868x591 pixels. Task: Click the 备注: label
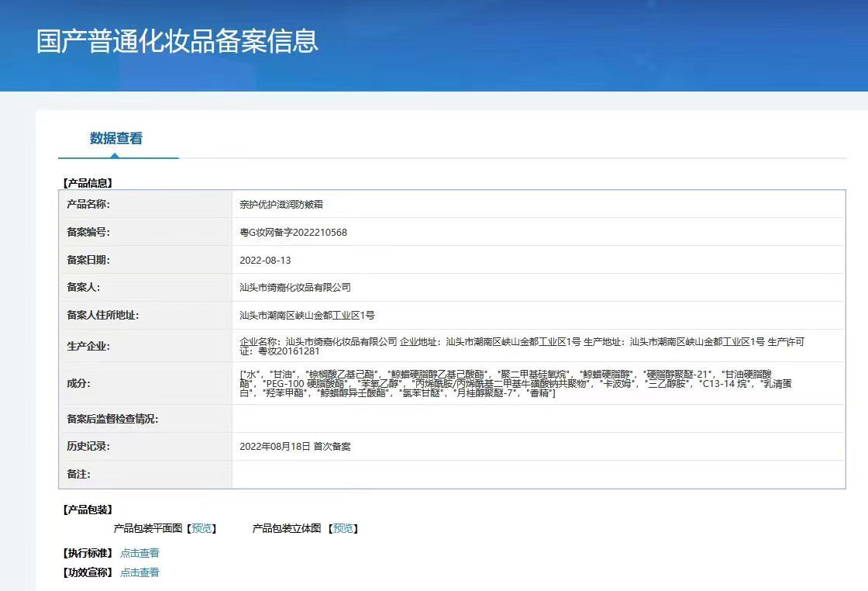(78, 474)
